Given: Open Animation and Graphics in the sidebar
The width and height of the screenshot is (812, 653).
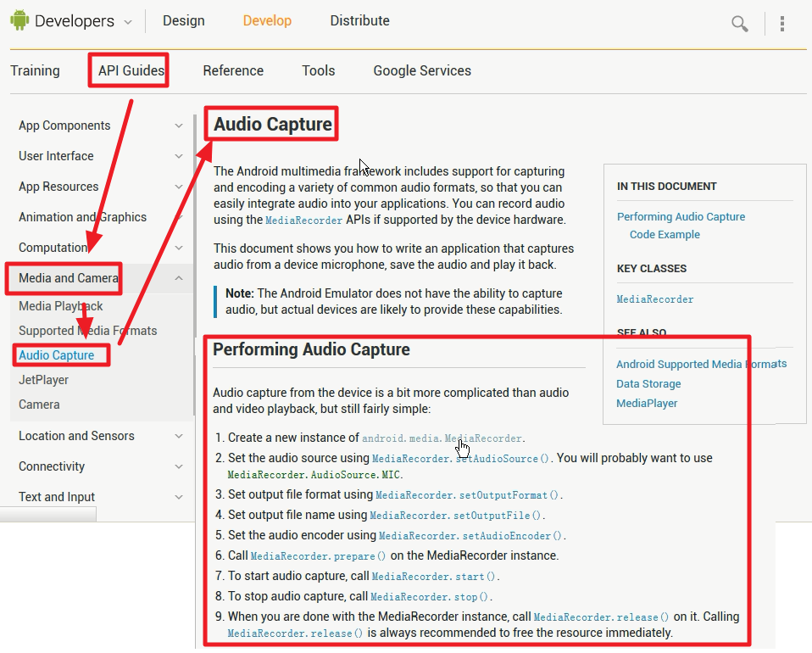Looking at the screenshot, I should tap(82, 217).
